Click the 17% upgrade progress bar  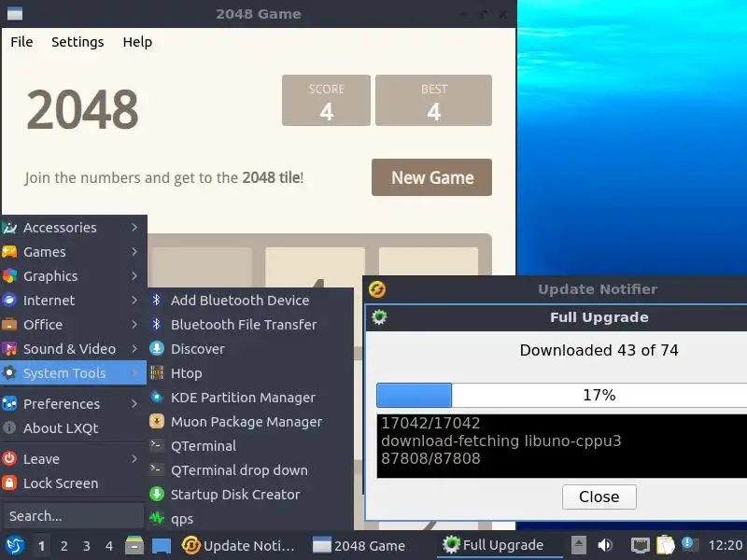[562, 395]
